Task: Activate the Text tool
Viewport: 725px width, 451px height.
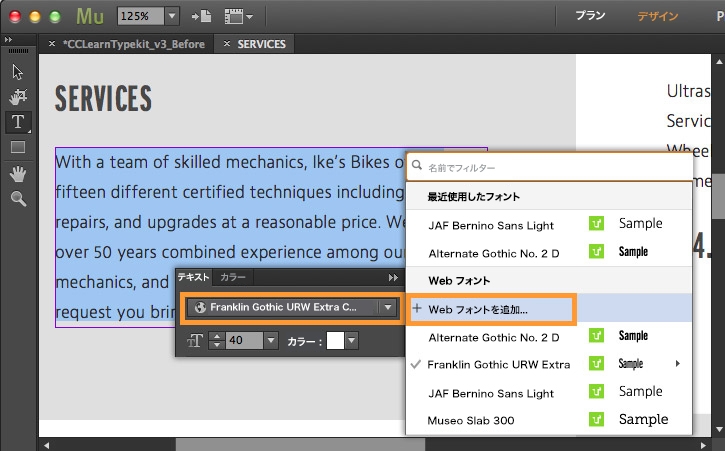Action: (x=18, y=122)
